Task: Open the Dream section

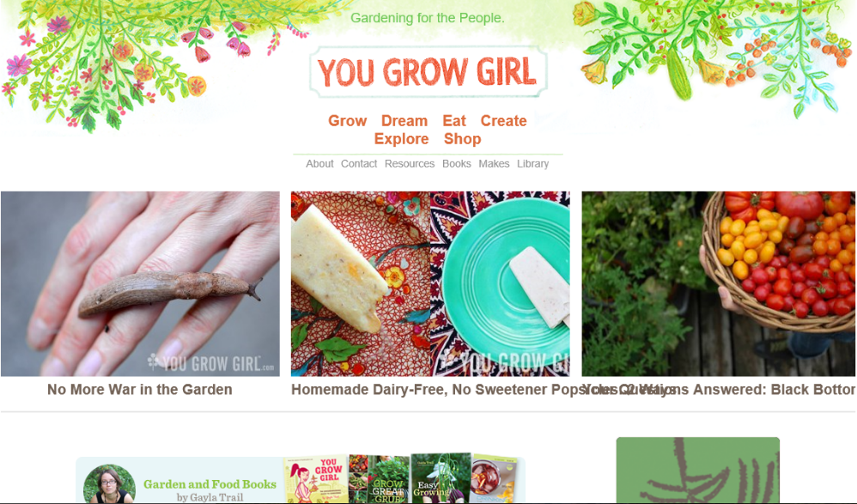Action: (x=404, y=121)
